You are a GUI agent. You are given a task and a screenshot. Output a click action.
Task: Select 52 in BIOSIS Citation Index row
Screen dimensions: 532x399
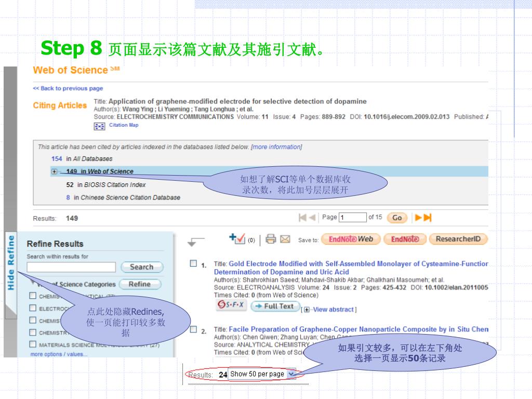point(106,185)
